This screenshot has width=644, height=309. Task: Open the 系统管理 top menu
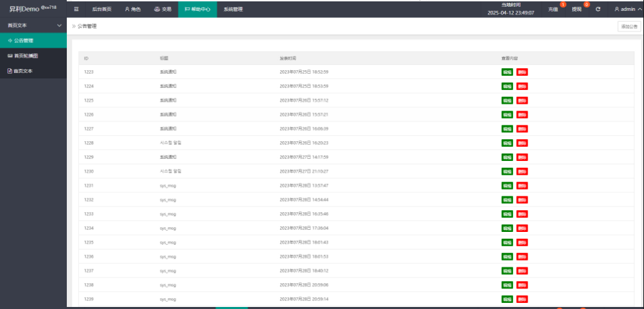233,9
